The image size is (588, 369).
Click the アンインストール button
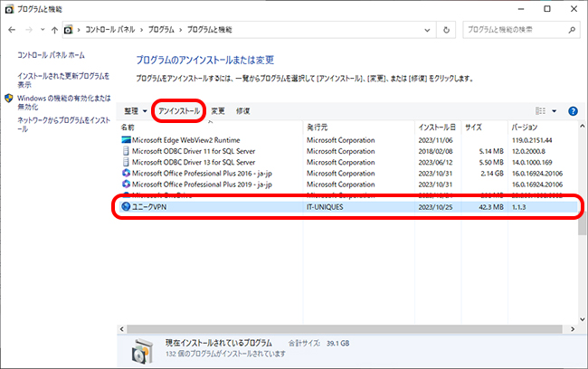click(x=179, y=111)
